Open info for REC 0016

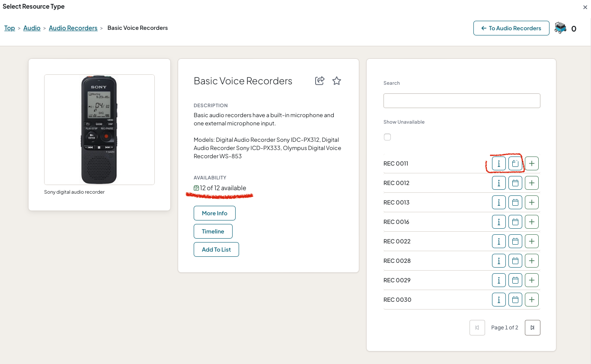click(x=499, y=222)
